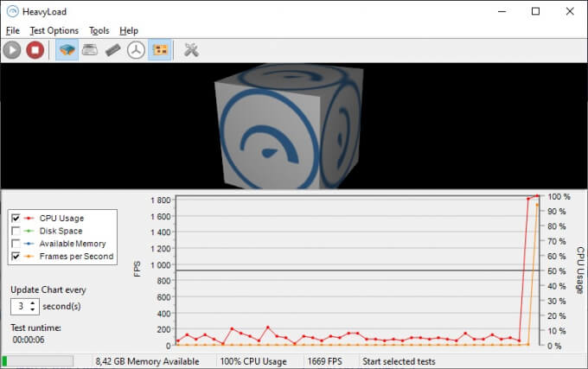The width and height of the screenshot is (588, 369).
Task: Open the Tools menu
Action: tap(99, 31)
